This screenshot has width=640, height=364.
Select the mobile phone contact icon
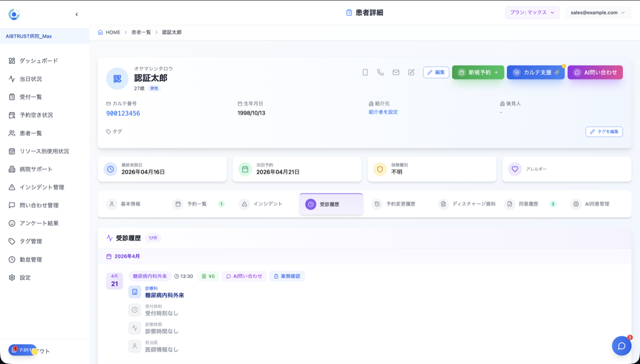365,72
